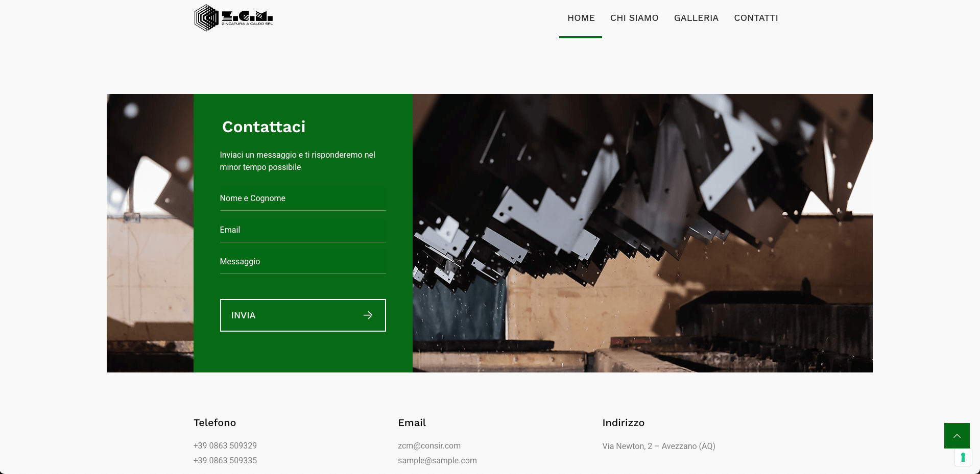This screenshot has height=474, width=980.
Task: Open the cookie preferences widget icon
Action: coord(963,457)
